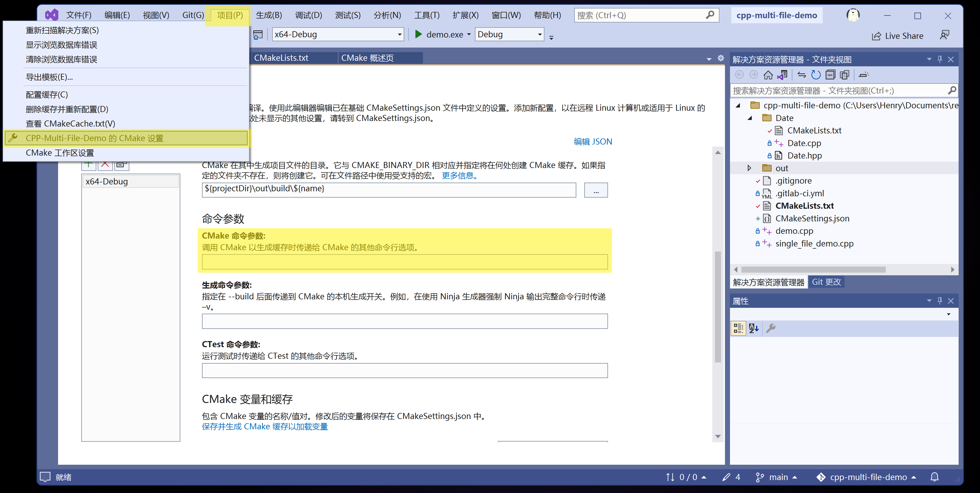The image size is (980, 493).
Task: Click the properties wrench icon in attributes panel
Action: pyautogui.click(x=771, y=327)
